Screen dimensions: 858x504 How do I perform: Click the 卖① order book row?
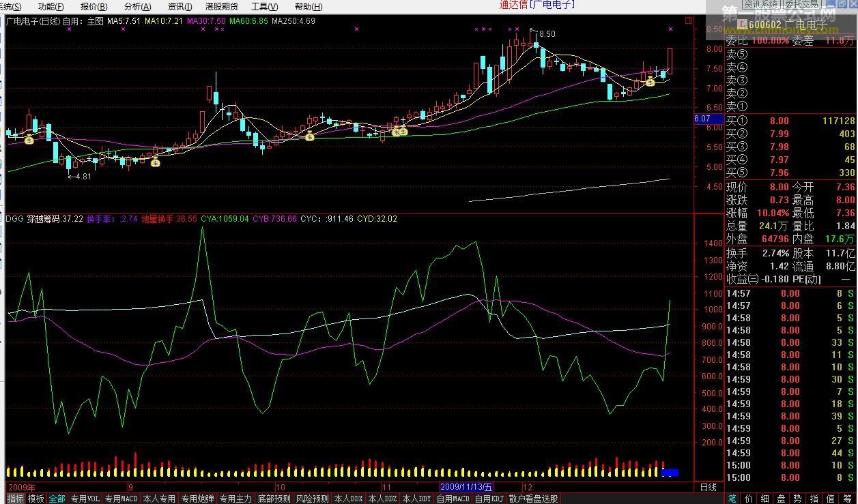(x=790, y=106)
